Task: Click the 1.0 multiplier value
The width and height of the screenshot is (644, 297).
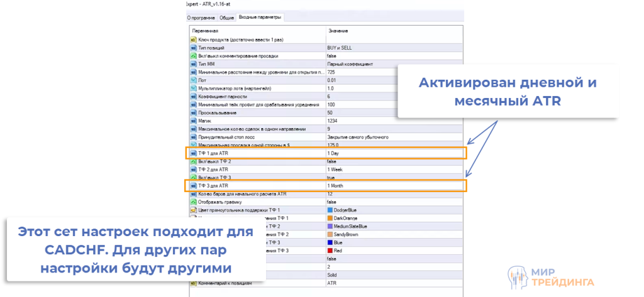Action: tap(330, 88)
